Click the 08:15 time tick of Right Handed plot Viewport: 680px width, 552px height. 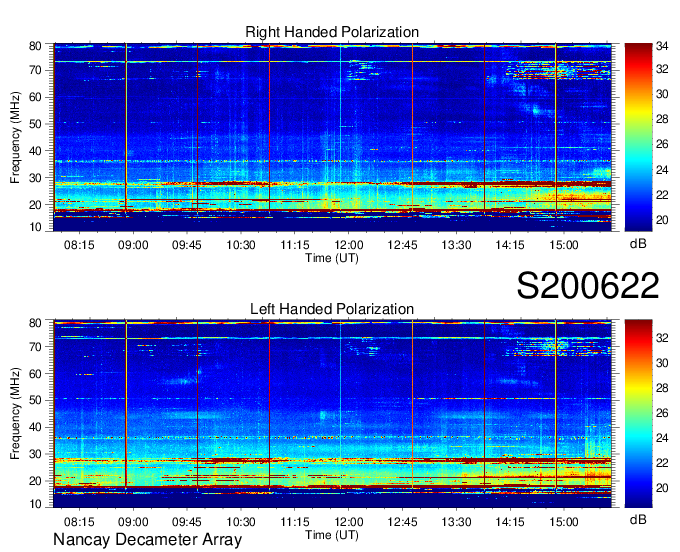point(79,245)
